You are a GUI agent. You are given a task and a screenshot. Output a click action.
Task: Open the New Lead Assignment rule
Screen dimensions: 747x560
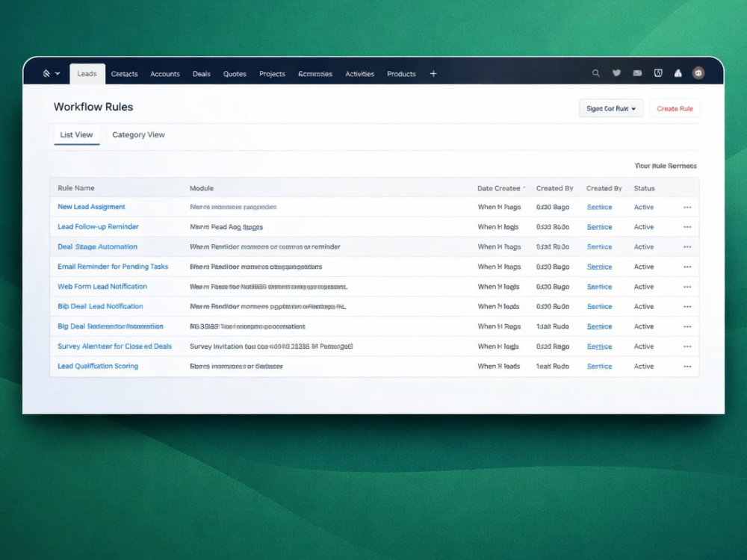(91, 207)
